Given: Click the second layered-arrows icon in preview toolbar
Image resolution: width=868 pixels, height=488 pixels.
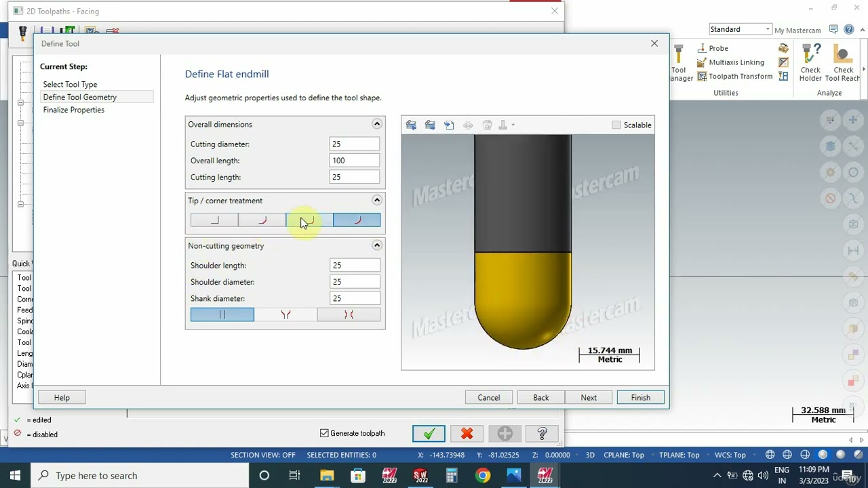Looking at the screenshot, I should click(x=430, y=125).
